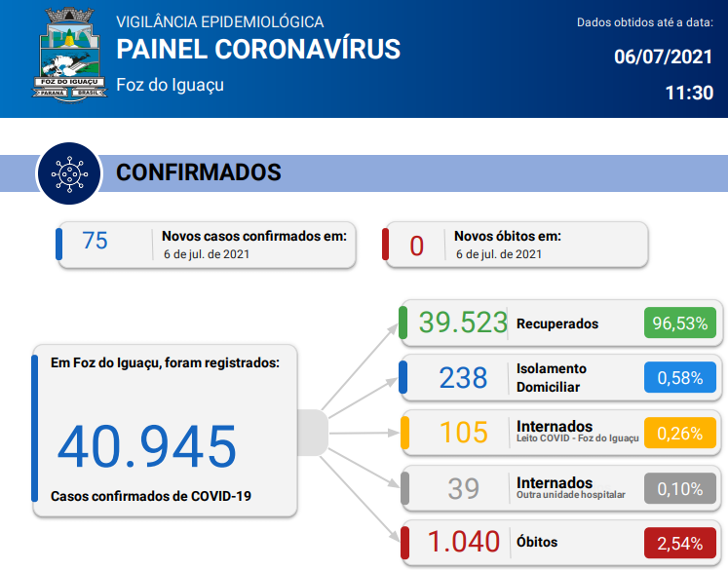Image resolution: width=728 pixels, height=570 pixels.
Task: Click the VIGILÂNCIA EPIDEMIOLÓGICA heading
Action: (219, 21)
